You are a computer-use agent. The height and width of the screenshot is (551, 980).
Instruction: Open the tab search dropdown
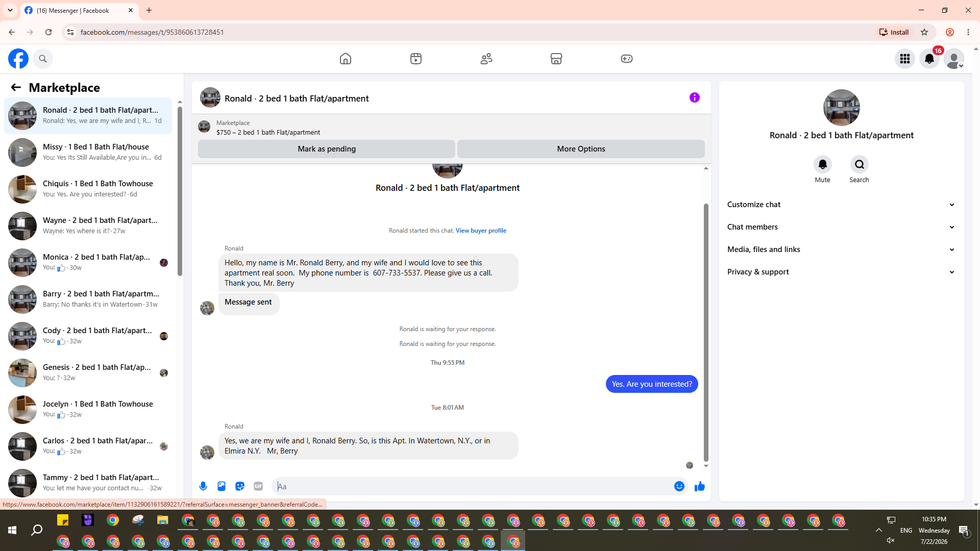click(x=10, y=10)
